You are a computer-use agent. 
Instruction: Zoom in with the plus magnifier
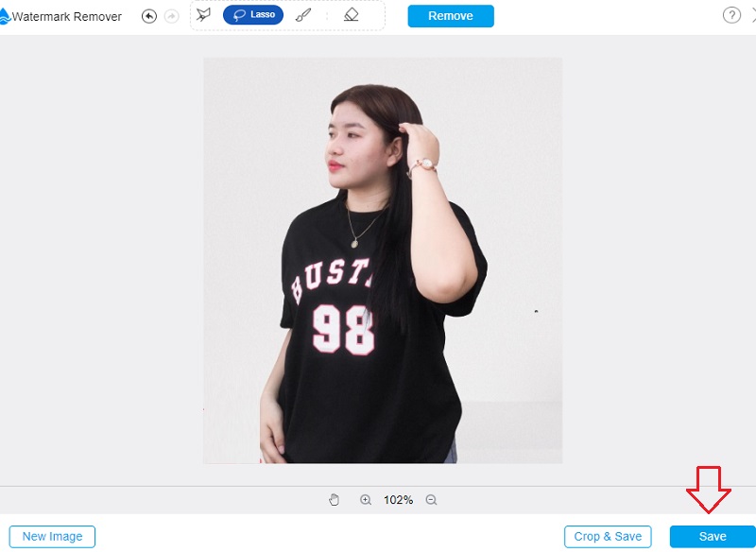[366, 500]
